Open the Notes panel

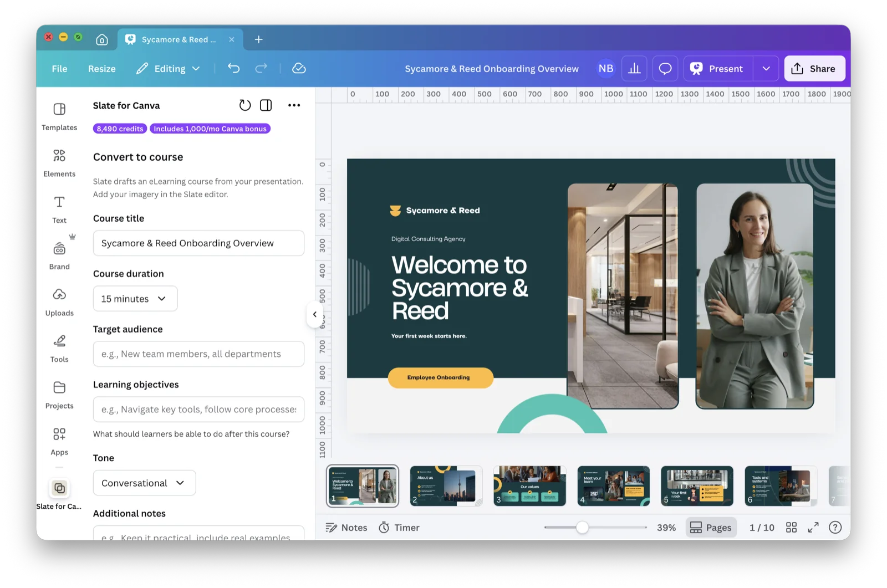click(x=346, y=528)
